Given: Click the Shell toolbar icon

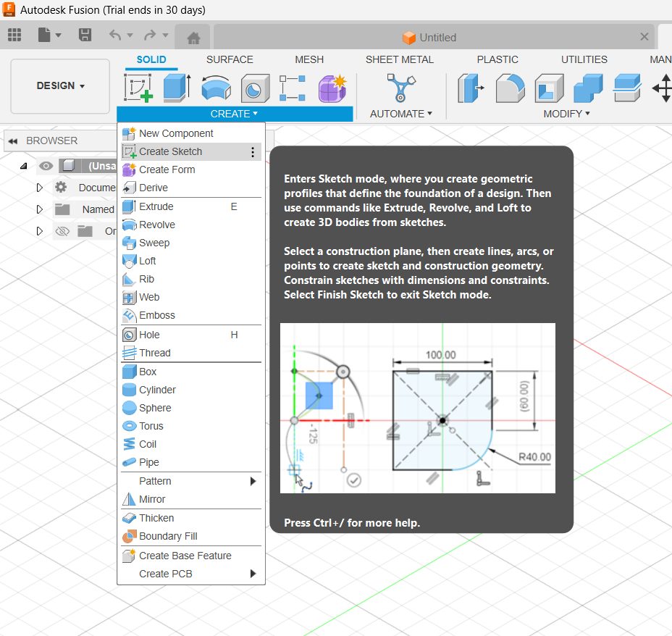Looking at the screenshot, I should [x=549, y=88].
